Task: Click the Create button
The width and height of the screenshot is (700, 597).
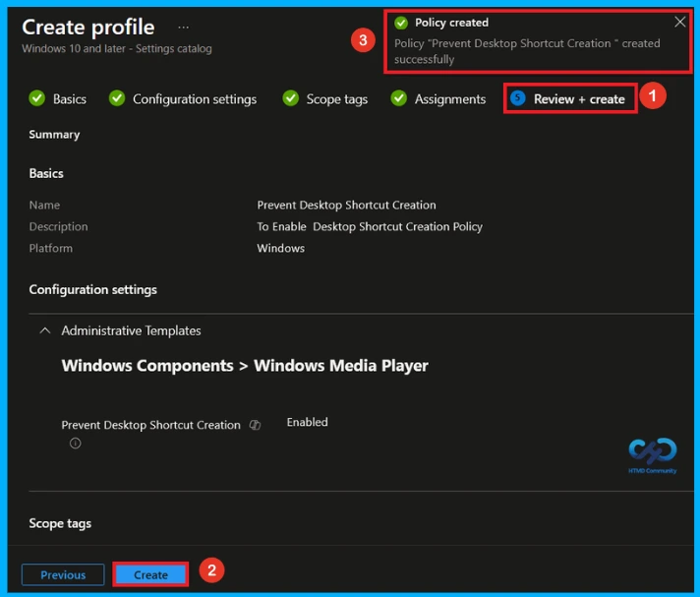Action: (150, 574)
